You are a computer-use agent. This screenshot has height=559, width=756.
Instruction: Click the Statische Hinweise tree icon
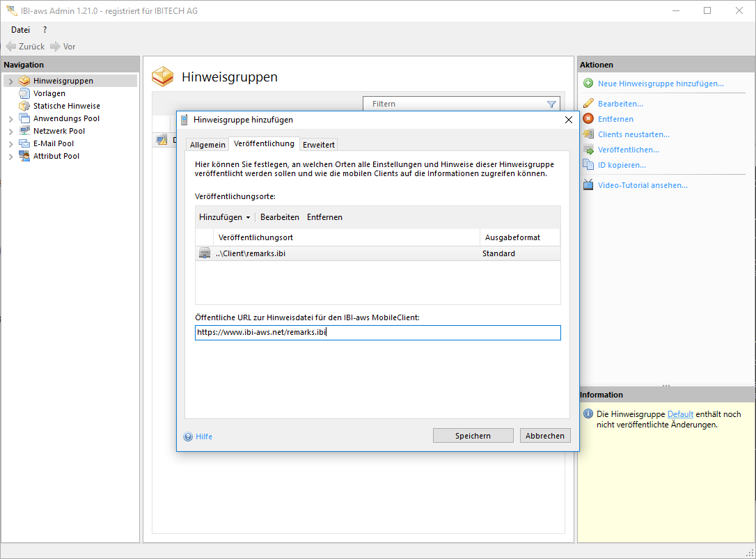pos(24,106)
